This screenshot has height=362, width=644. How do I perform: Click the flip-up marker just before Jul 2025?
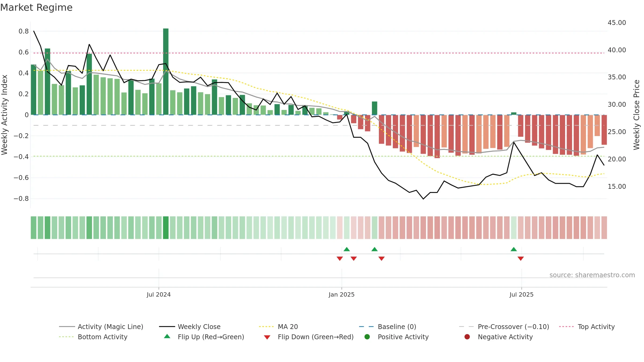click(514, 249)
